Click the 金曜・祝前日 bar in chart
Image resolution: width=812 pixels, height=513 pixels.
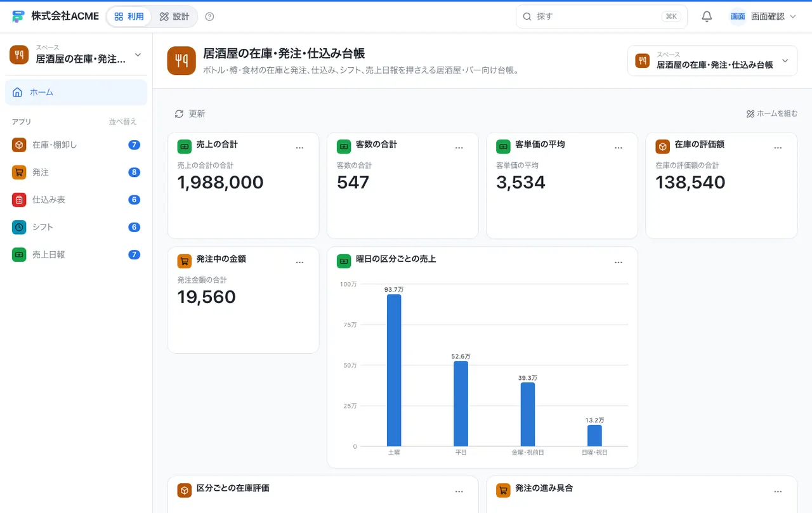click(528, 415)
